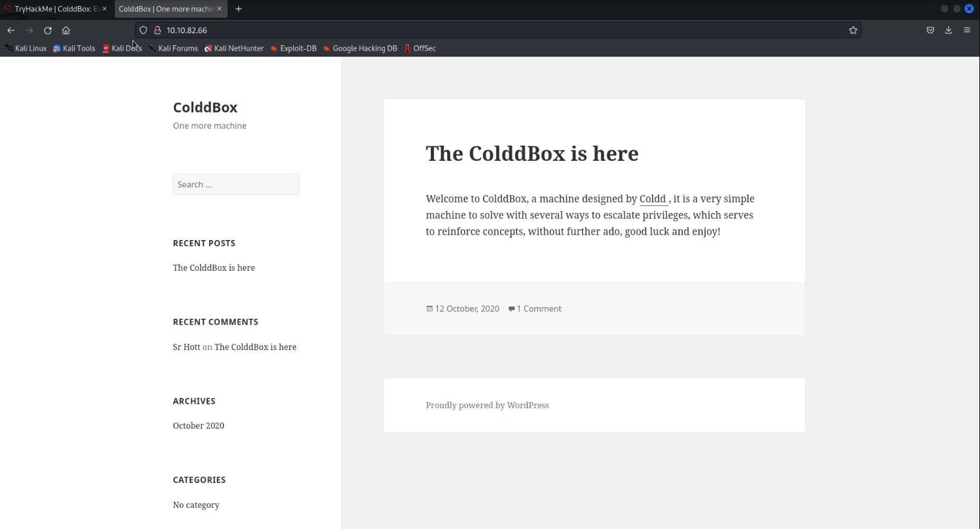Go to the browser home page icon
The width and height of the screenshot is (980, 529).
tap(66, 30)
